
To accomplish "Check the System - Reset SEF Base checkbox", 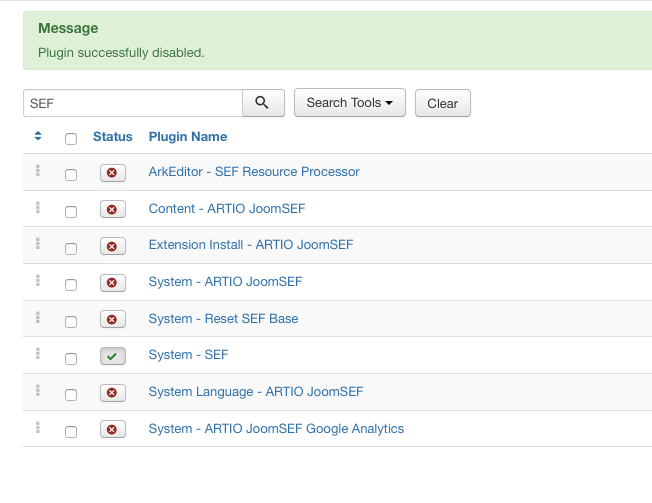I will [x=71, y=322].
